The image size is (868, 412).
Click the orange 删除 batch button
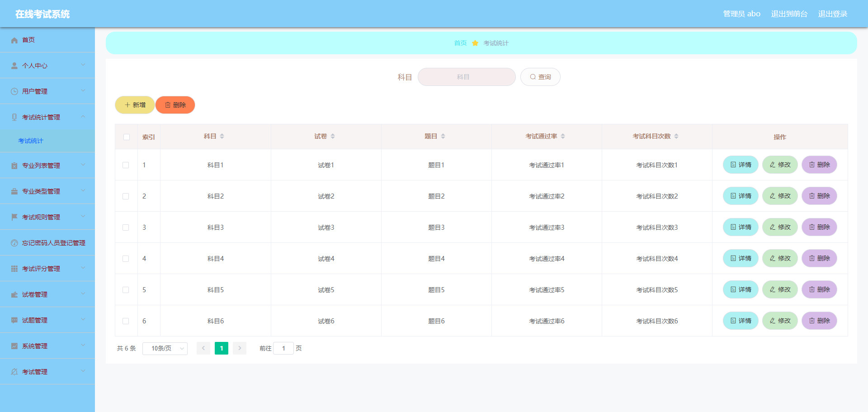[175, 105]
